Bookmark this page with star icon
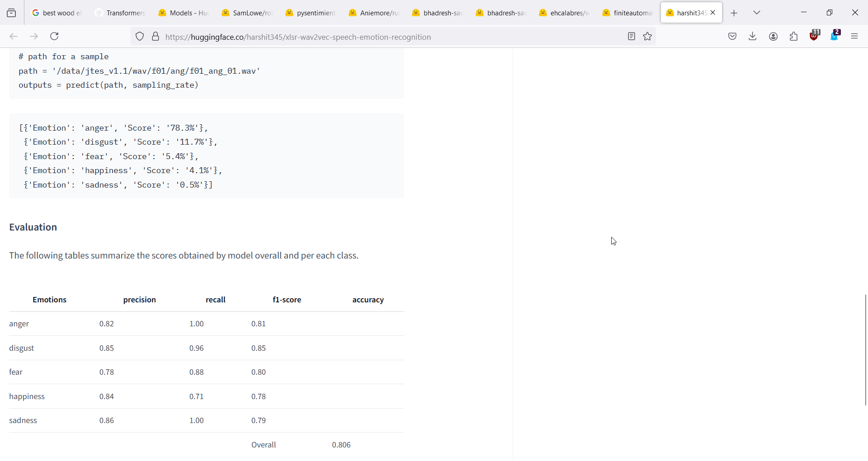Image resolution: width=868 pixels, height=461 pixels. tap(648, 37)
